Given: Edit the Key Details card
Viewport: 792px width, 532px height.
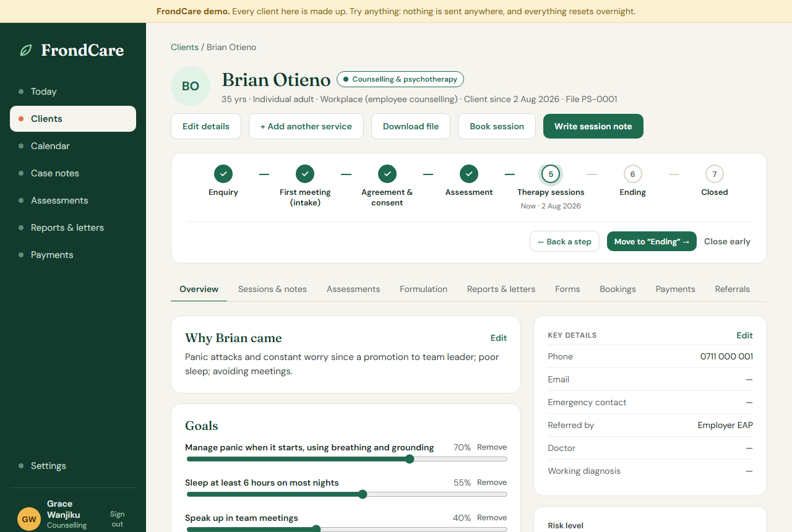Looking at the screenshot, I should point(744,335).
